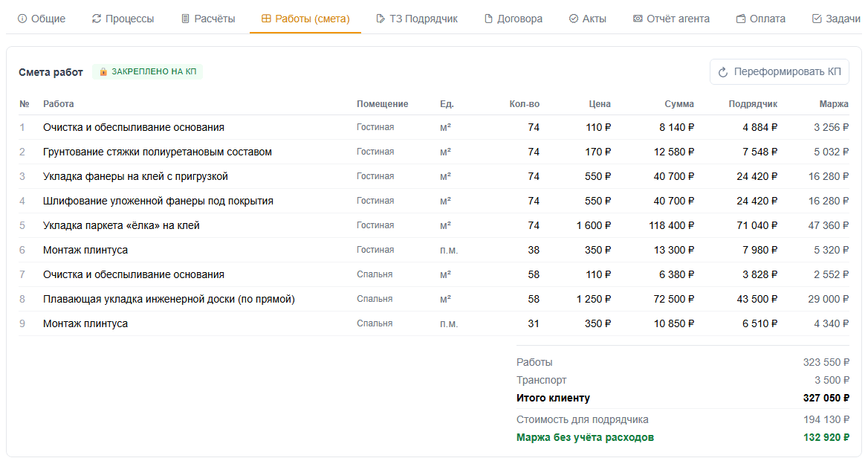
Task: Click the checkmark circle icon beside Акты
Action: pyautogui.click(x=574, y=19)
